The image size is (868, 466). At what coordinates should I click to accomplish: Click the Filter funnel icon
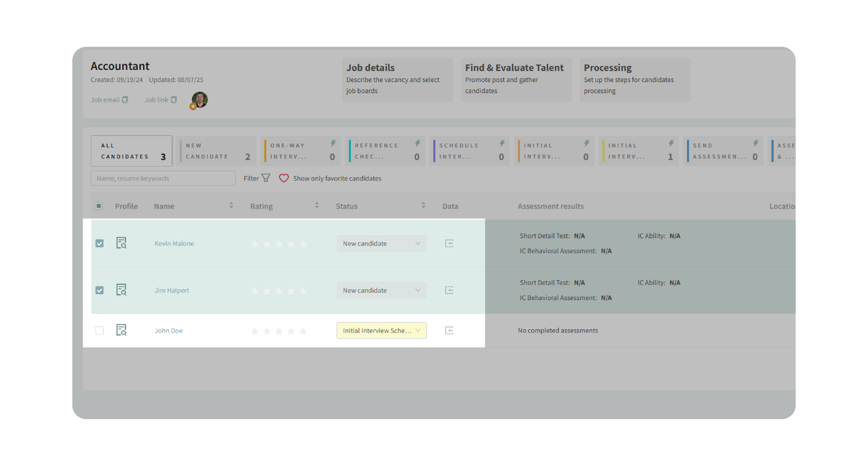[x=266, y=178]
